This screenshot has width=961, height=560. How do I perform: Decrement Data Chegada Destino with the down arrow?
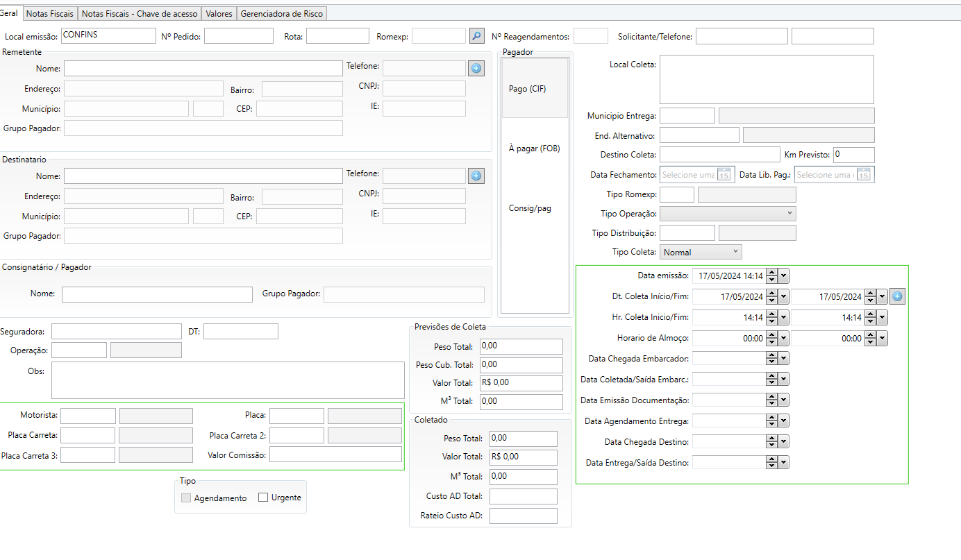(771, 446)
